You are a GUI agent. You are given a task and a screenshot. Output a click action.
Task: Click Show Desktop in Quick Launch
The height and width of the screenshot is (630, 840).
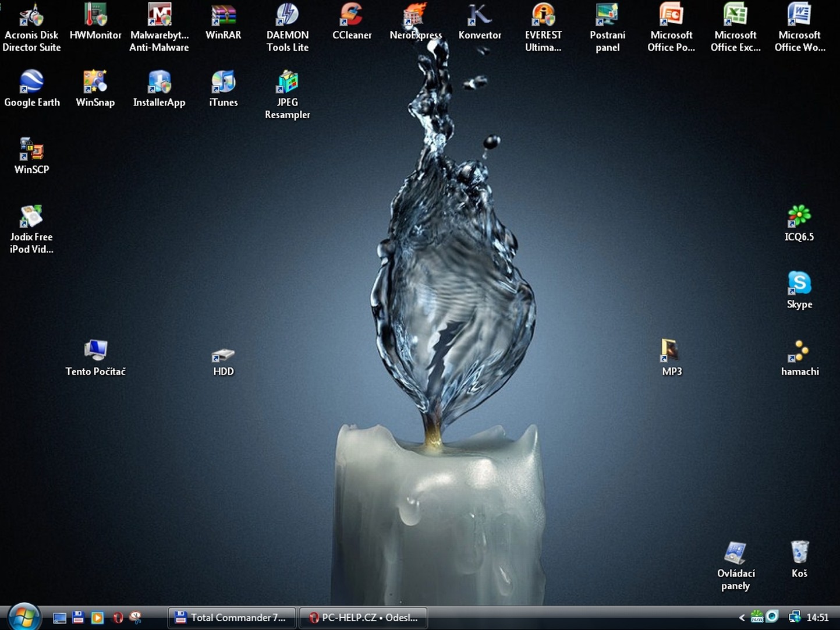[59, 618]
